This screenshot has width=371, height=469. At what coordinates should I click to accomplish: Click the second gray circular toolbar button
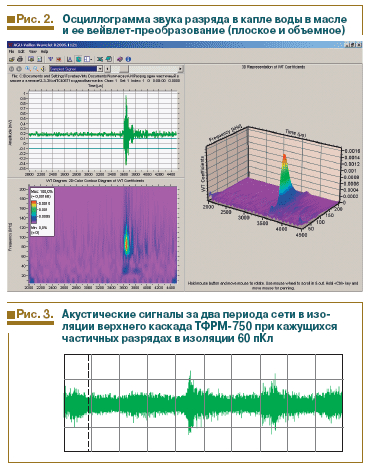coord(19,69)
